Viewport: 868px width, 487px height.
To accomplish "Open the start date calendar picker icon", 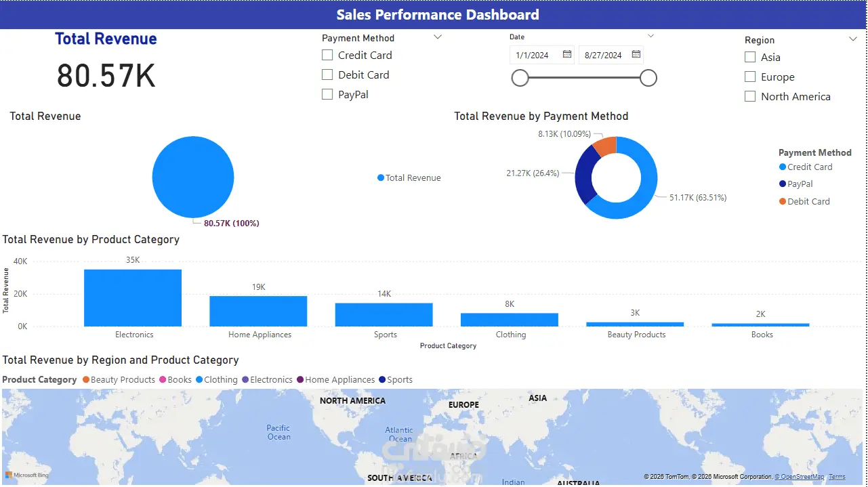I will coord(567,55).
